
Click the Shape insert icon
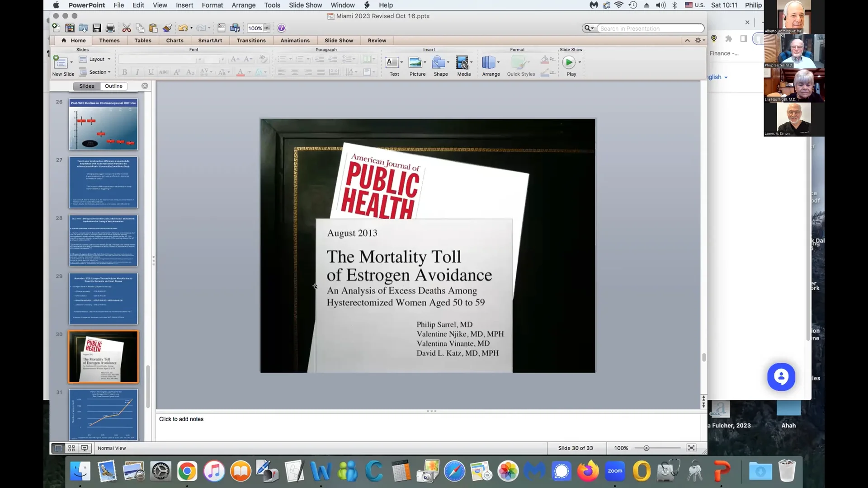point(439,62)
